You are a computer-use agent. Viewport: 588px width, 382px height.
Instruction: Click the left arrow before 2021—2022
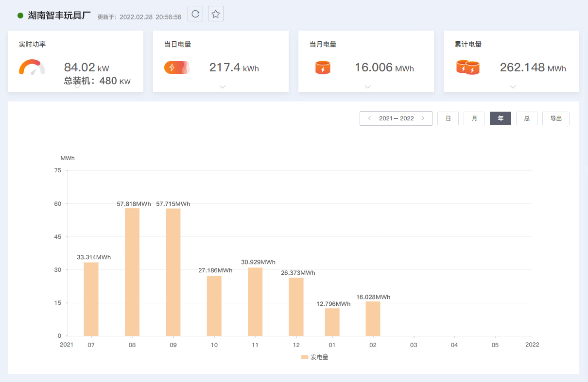click(369, 118)
